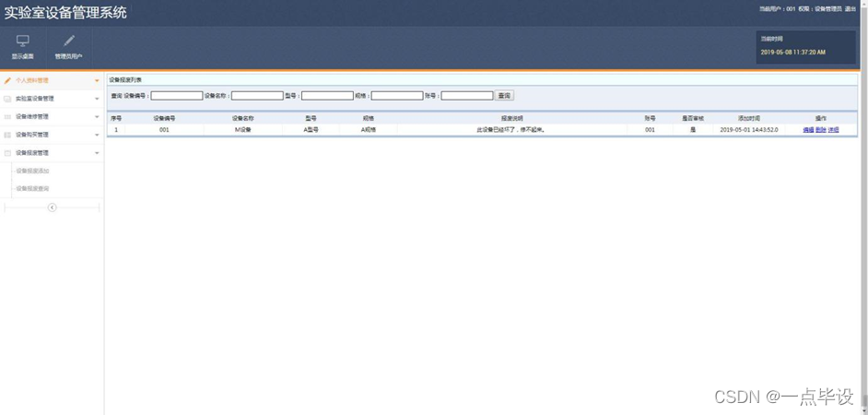Open 管理员用户 via its pencil icon
Image resolution: width=868 pixels, height=415 pixels.
68,41
